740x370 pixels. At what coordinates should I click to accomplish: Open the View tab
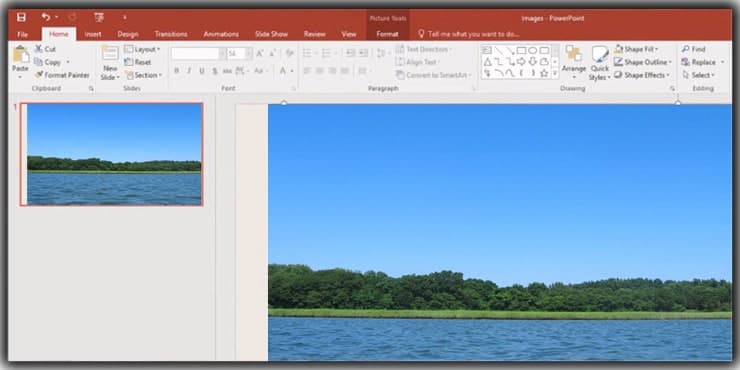point(349,34)
